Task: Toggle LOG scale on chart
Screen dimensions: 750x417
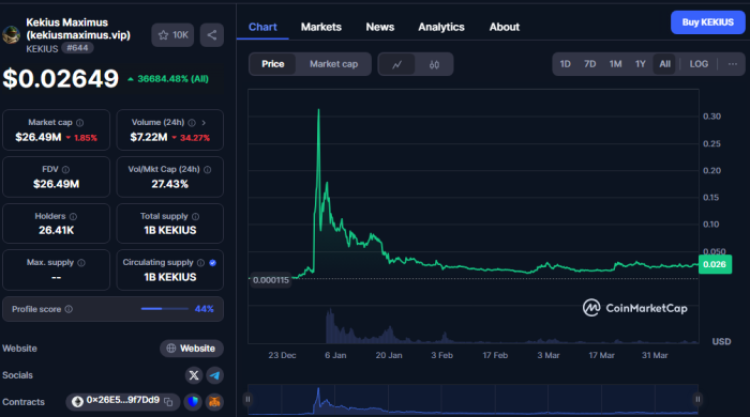Action: (698, 64)
